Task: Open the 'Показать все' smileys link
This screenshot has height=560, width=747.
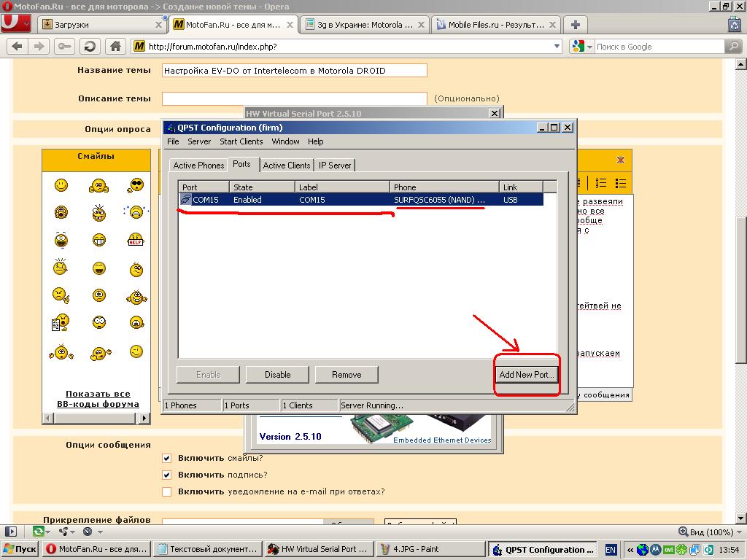Action: (x=98, y=394)
